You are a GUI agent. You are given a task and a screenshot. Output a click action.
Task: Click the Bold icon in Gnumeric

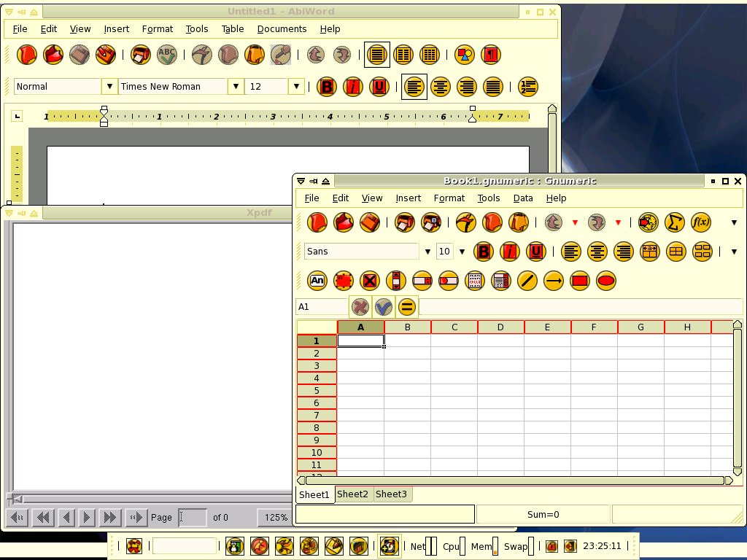pos(484,252)
